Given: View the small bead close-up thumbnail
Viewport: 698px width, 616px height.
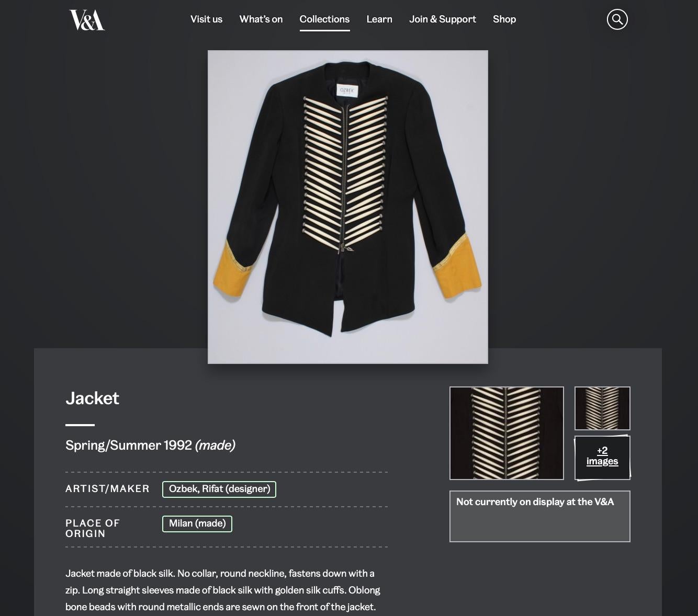Looking at the screenshot, I should [x=602, y=408].
